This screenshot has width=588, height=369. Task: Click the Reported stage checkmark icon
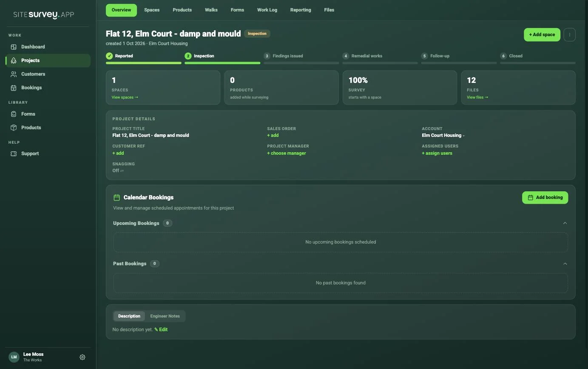[109, 56]
